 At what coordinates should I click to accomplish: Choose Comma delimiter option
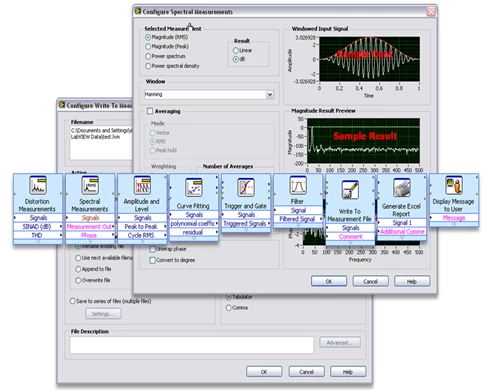[x=229, y=308]
